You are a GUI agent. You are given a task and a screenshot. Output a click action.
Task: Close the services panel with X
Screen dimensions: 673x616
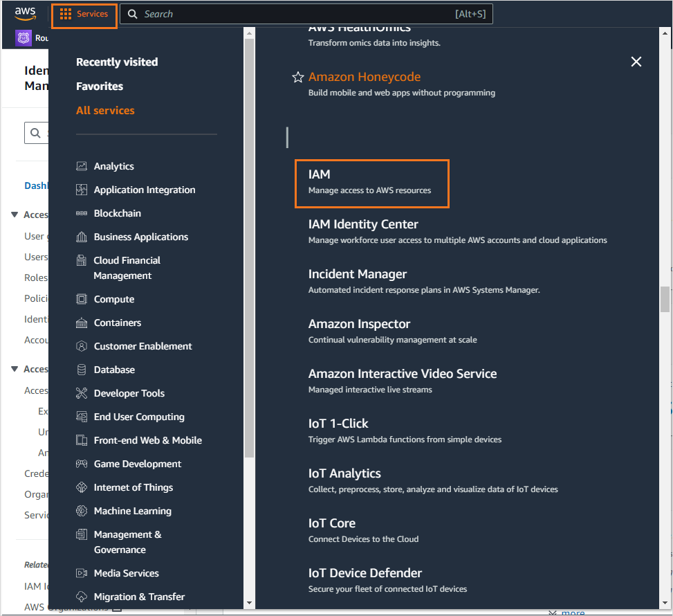(x=636, y=62)
